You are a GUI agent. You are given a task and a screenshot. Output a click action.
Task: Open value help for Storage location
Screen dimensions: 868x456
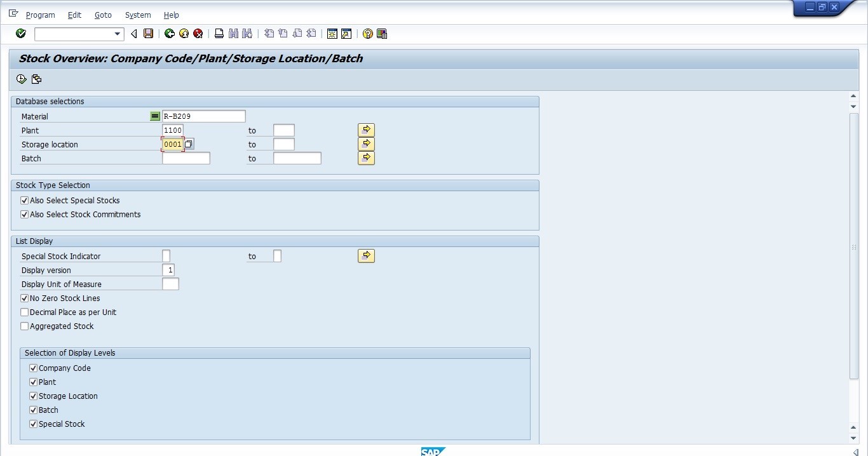[188, 144]
